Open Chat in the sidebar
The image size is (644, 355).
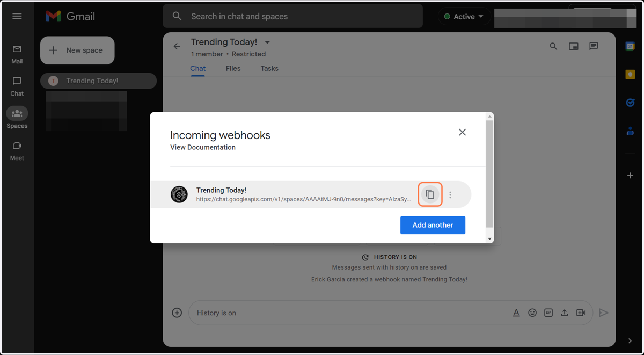pos(17,86)
